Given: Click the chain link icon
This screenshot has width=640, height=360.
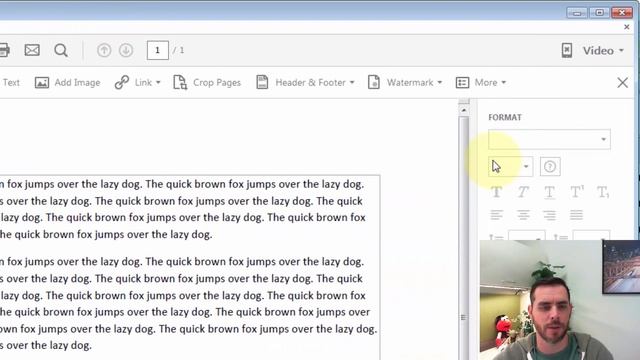Looking at the screenshot, I should [x=122, y=82].
